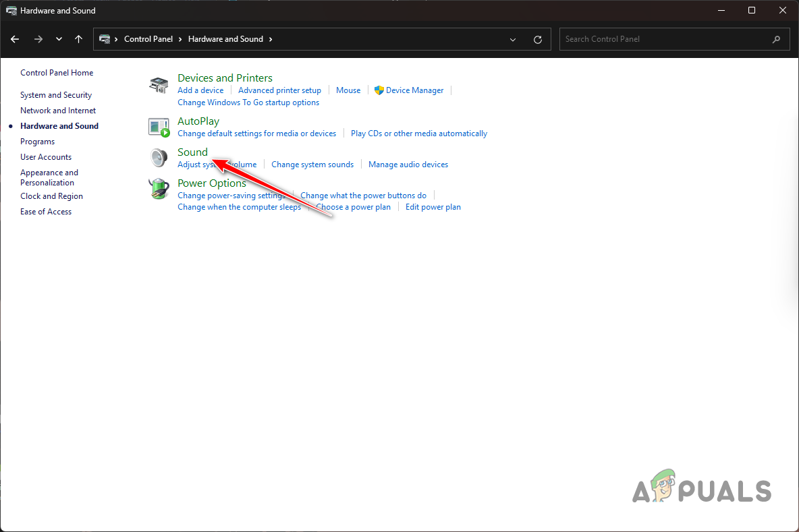Go back using the back arrow
Viewport: 799px width, 532px height.
click(x=15, y=39)
